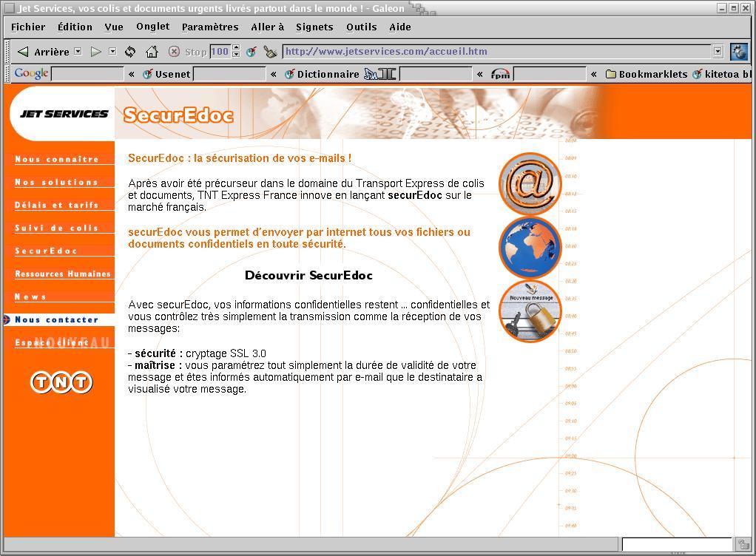Click the SecurEdoc banner title

coord(178,115)
